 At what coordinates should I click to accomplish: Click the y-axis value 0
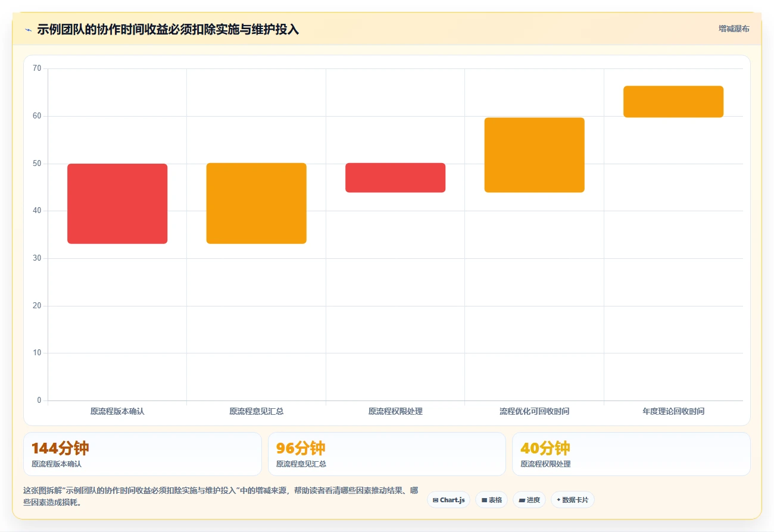39,400
